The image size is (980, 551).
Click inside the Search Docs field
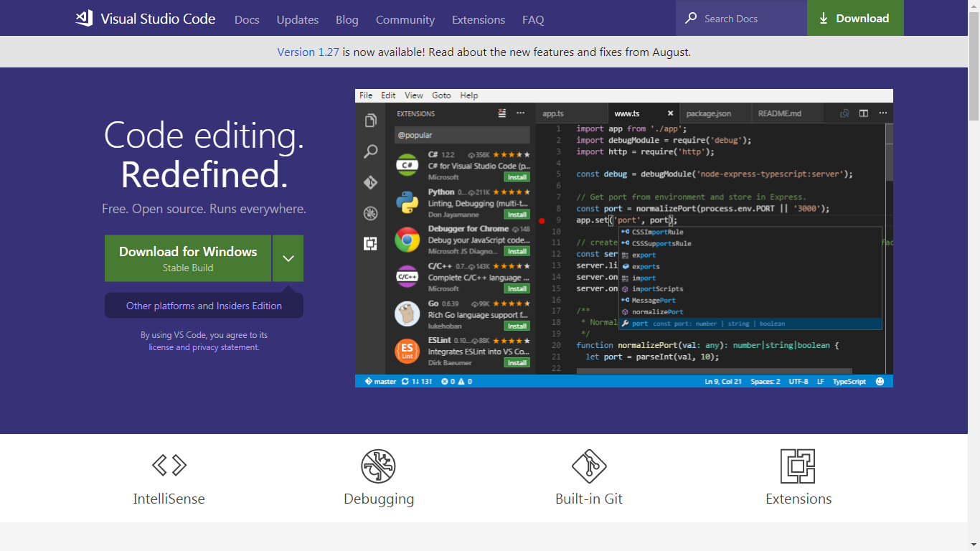[750, 19]
